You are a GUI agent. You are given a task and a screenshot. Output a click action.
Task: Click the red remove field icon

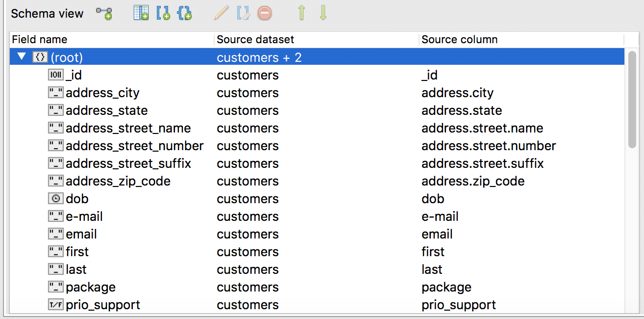[264, 13]
